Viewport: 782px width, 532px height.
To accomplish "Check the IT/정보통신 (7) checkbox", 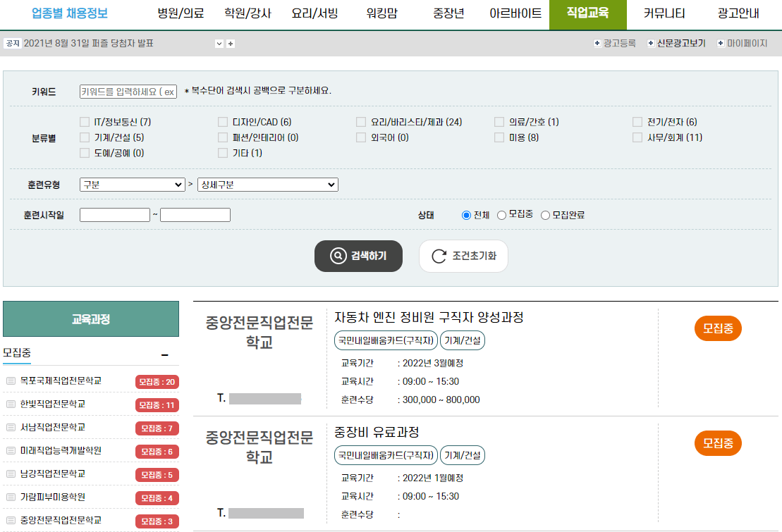I will point(85,122).
